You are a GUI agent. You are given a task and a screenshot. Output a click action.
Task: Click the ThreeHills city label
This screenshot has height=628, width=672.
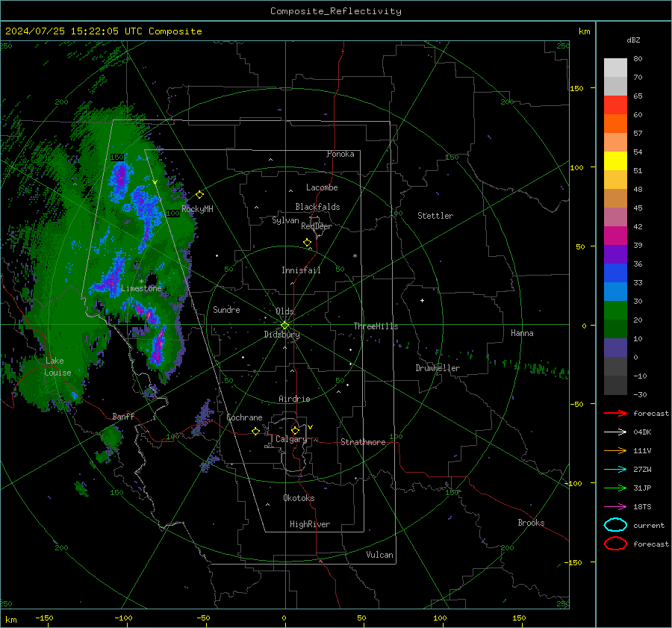click(376, 326)
